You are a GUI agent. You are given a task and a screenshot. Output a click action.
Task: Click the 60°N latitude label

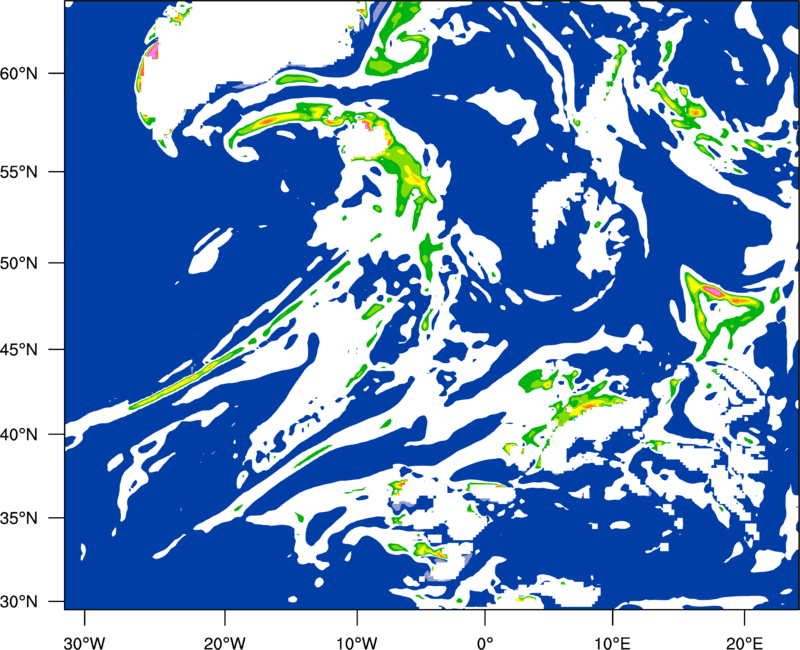19,73
